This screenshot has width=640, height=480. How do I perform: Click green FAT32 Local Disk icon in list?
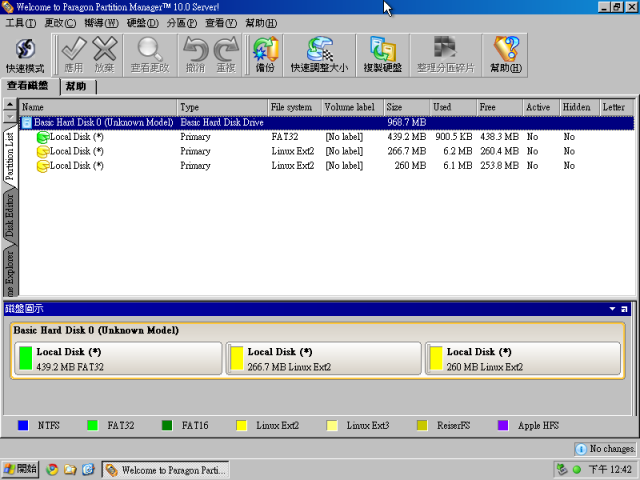pos(42,137)
